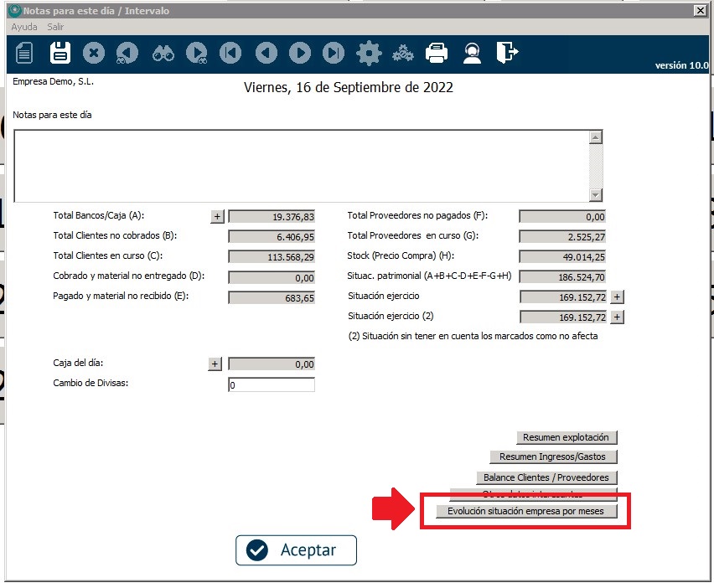Expand Total Bancos/Caja plus button
The width and height of the screenshot is (714, 588).
click(x=217, y=216)
